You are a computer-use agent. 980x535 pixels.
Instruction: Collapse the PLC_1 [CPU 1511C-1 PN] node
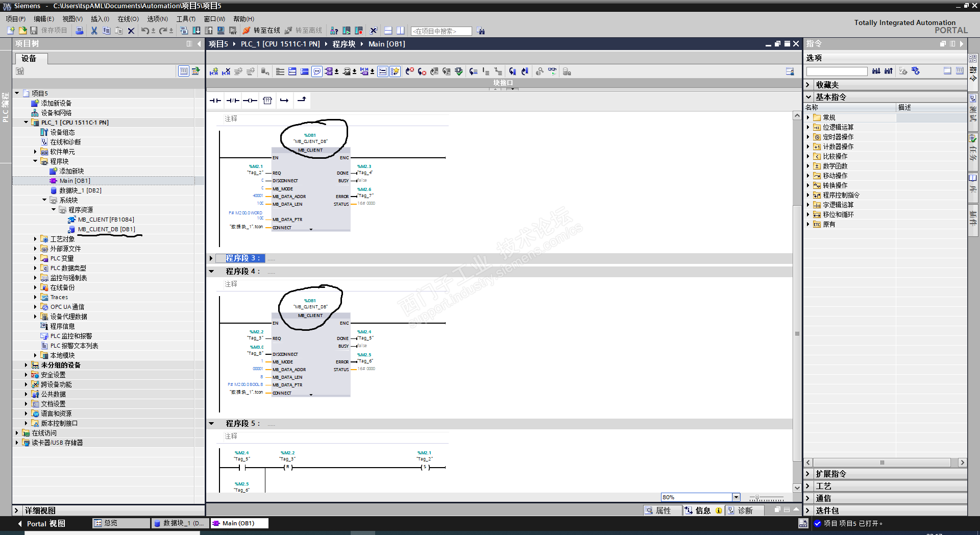point(27,123)
